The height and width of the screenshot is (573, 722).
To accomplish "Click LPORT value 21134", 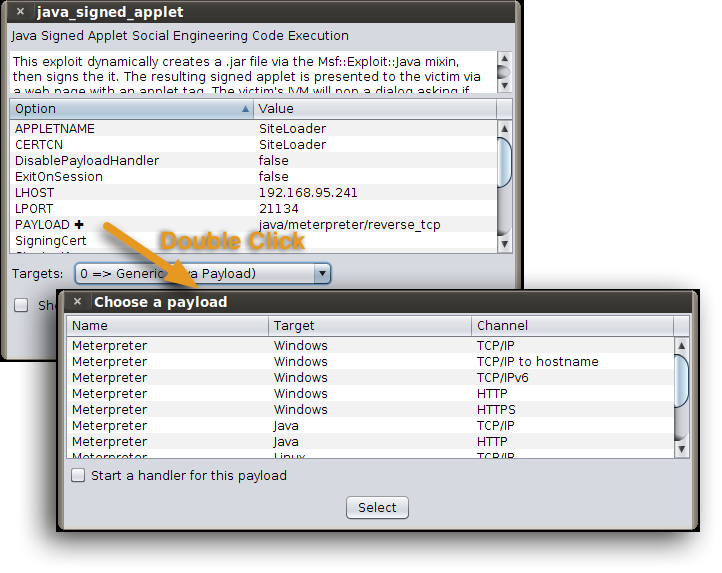I will click(x=279, y=209).
